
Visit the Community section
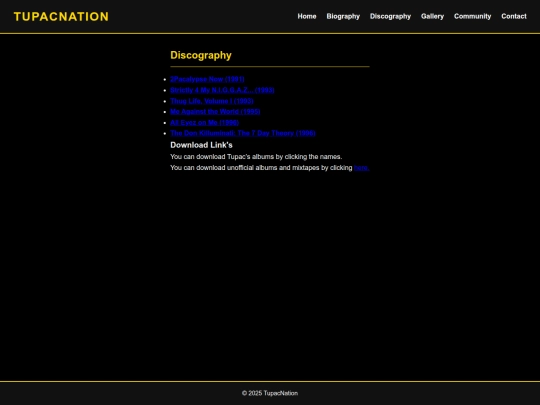point(472,16)
